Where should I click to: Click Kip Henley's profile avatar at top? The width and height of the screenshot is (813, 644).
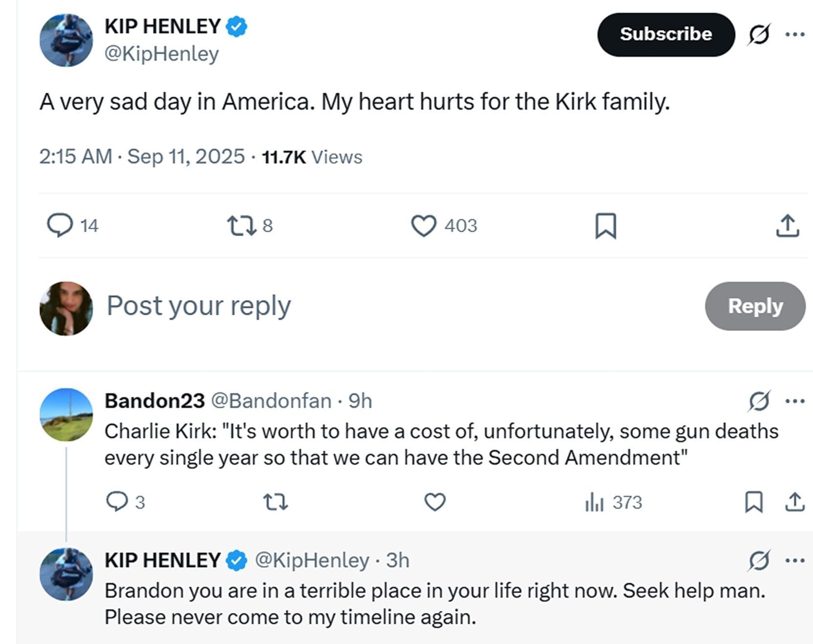click(x=66, y=40)
